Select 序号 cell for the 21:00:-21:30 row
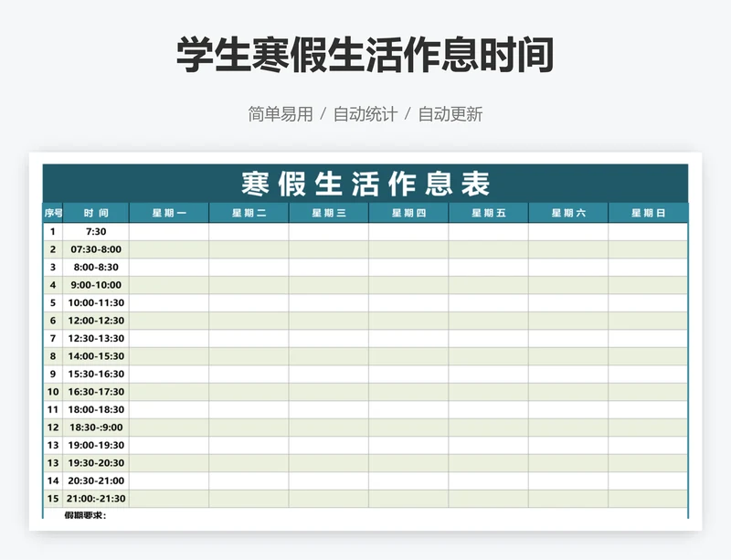Image resolution: width=731 pixels, height=560 pixels. tap(53, 499)
